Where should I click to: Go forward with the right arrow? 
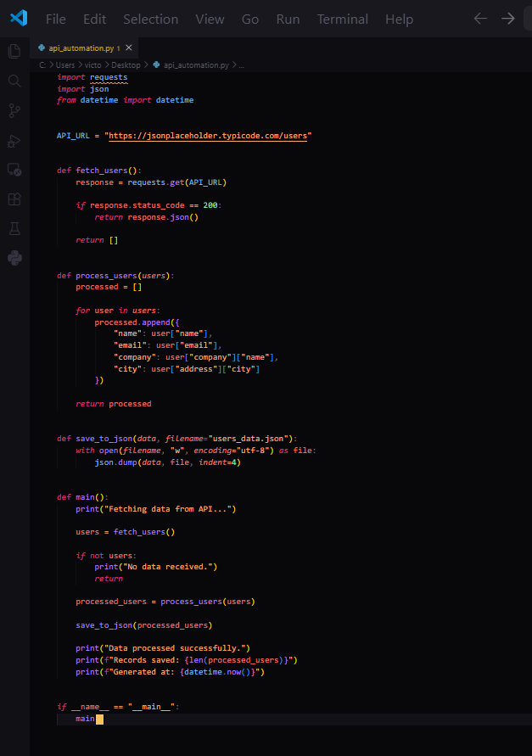pos(508,19)
